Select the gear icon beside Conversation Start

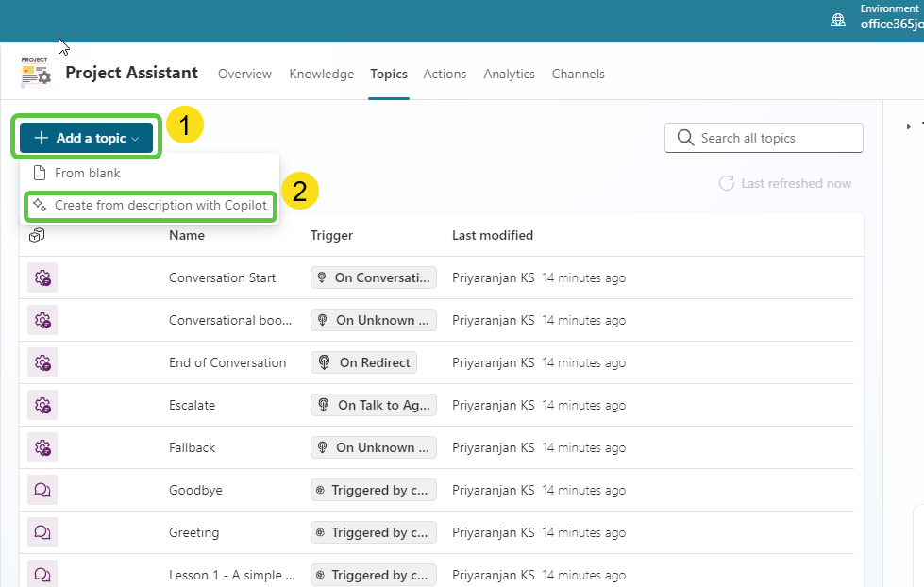click(x=42, y=277)
